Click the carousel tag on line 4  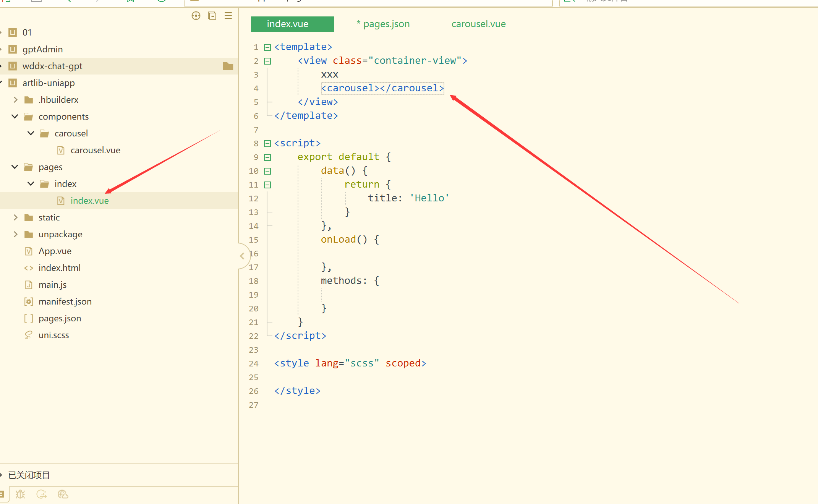click(x=382, y=88)
